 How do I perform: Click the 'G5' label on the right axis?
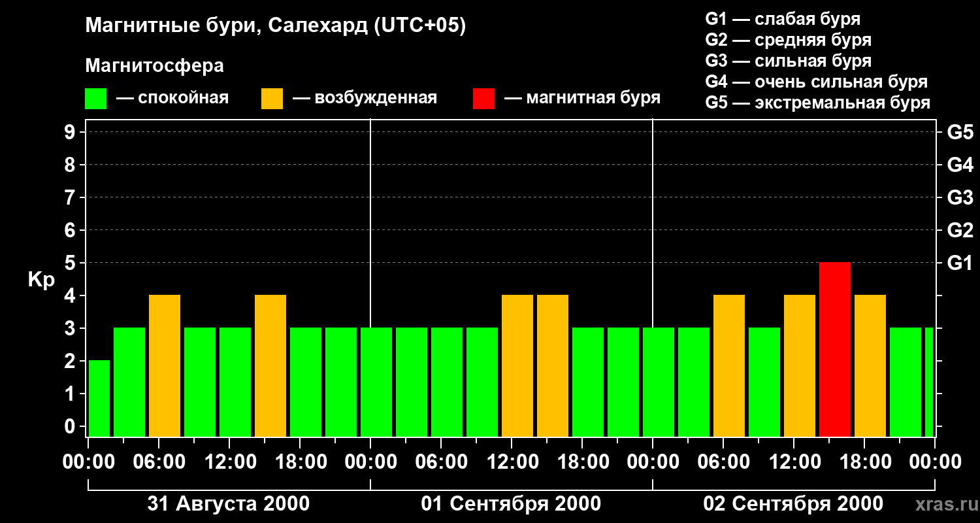point(960,132)
